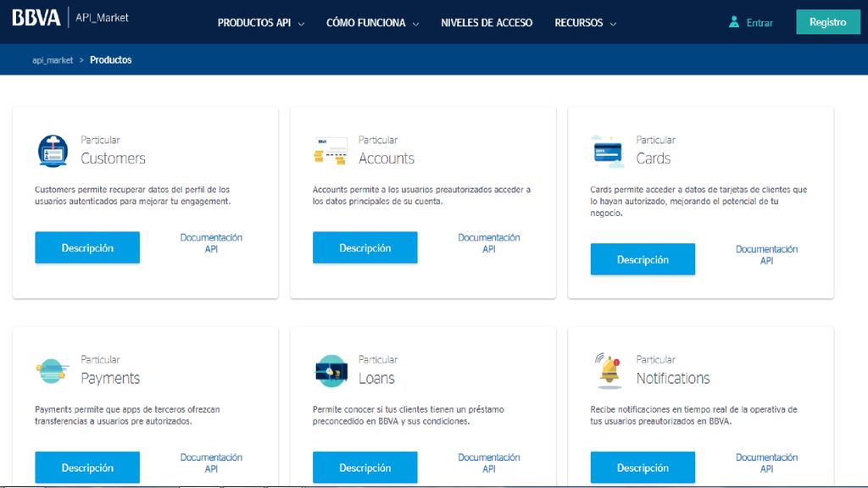Go to Niveles de Acceso
The width and height of the screenshot is (868, 488).
tap(487, 23)
